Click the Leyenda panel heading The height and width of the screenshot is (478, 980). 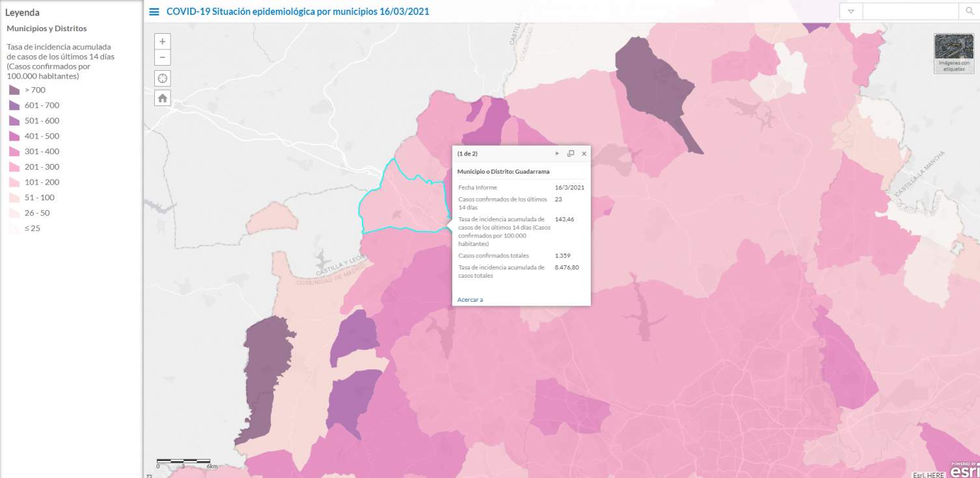22,12
